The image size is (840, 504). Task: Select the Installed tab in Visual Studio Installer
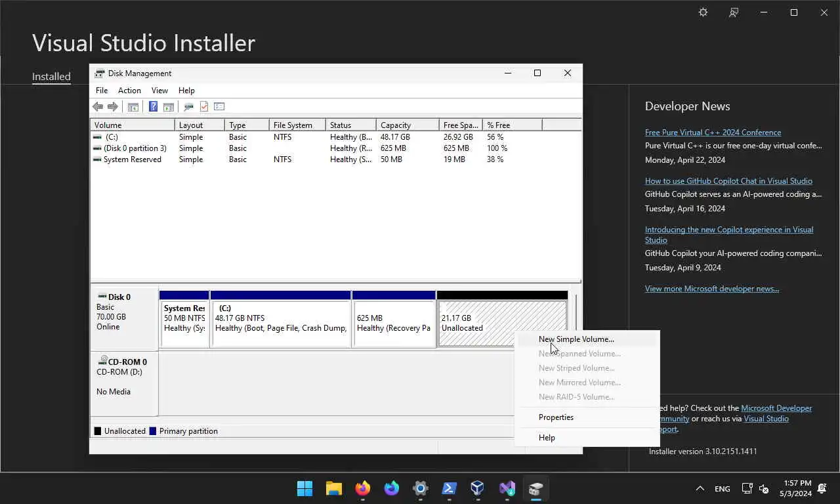click(51, 77)
